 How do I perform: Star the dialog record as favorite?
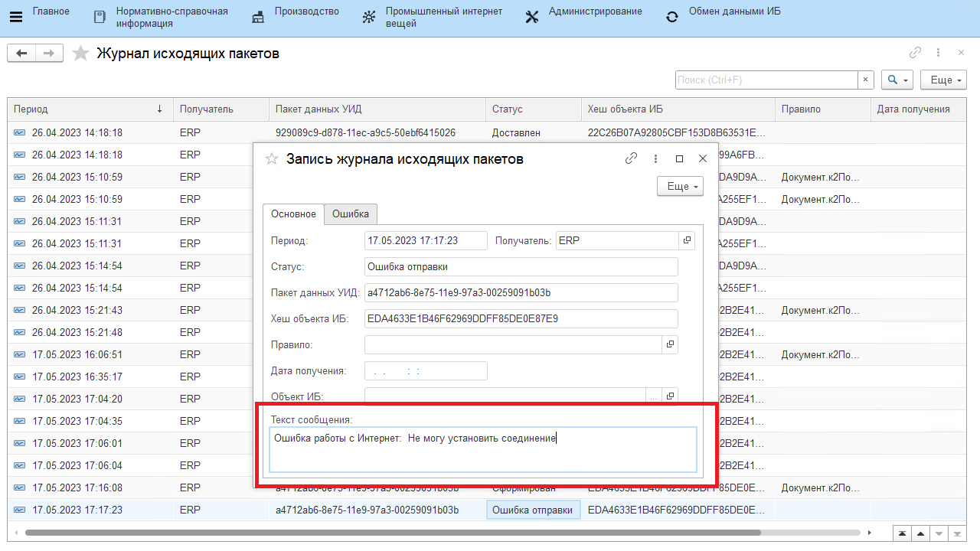(271, 159)
